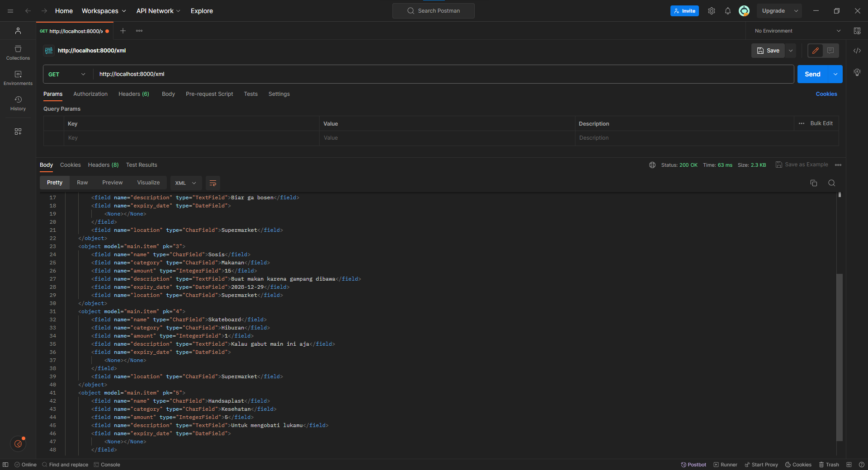This screenshot has width=868, height=470.
Task: Open the Runner from the status bar
Action: [726, 465]
